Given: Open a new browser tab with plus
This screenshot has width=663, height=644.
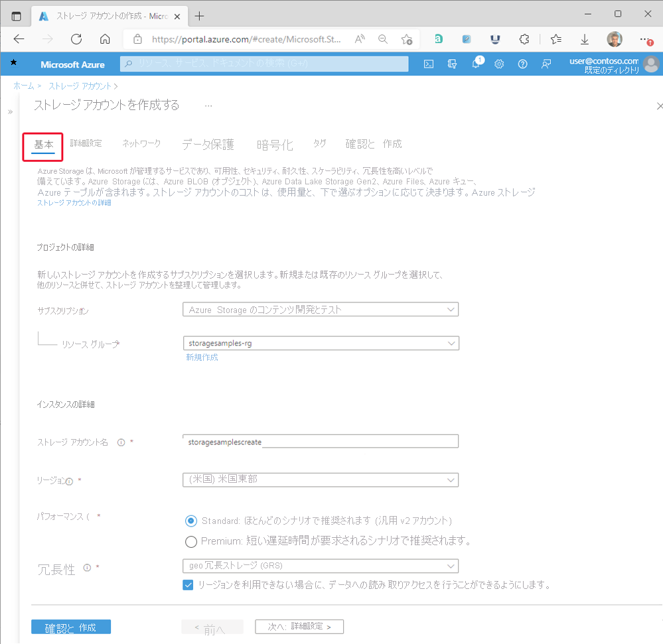Looking at the screenshot, I should click(x=199, y=16).
